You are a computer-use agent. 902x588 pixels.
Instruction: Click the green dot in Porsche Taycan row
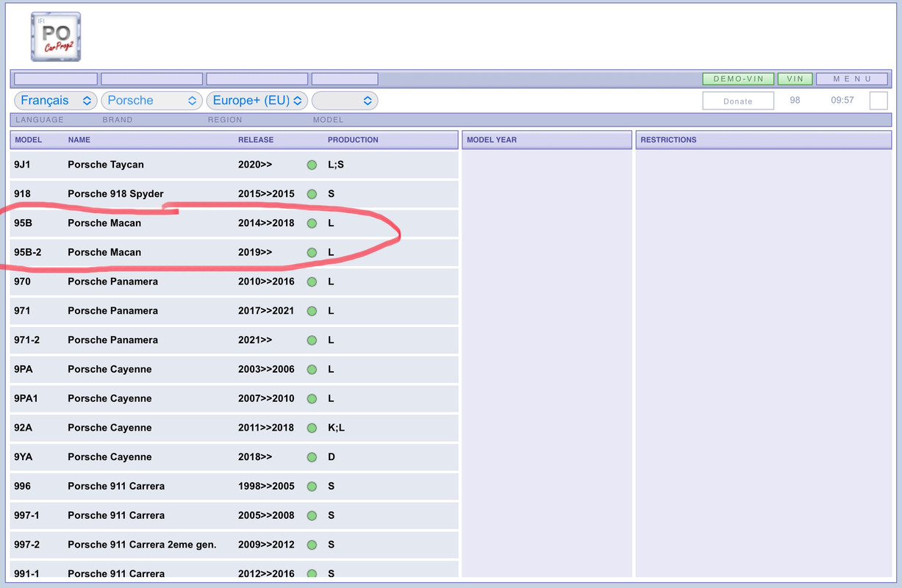(x=312, y=165)
